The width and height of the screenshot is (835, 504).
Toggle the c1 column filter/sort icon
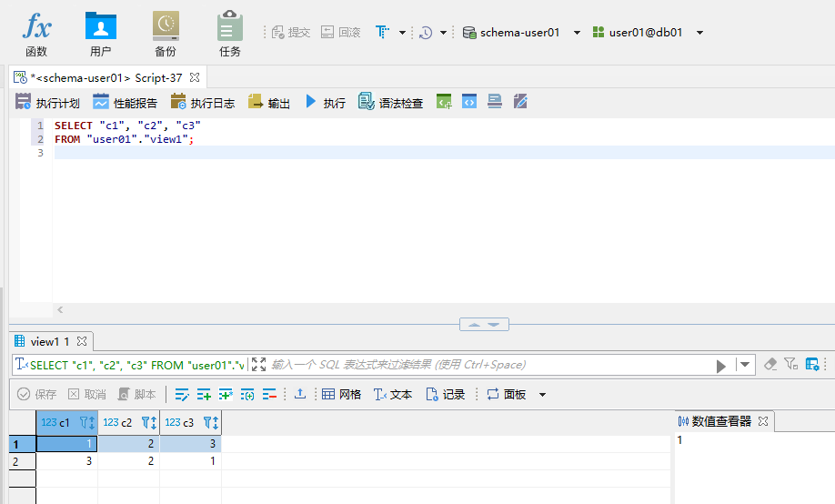pyautogui.click(x=87, y=422)
